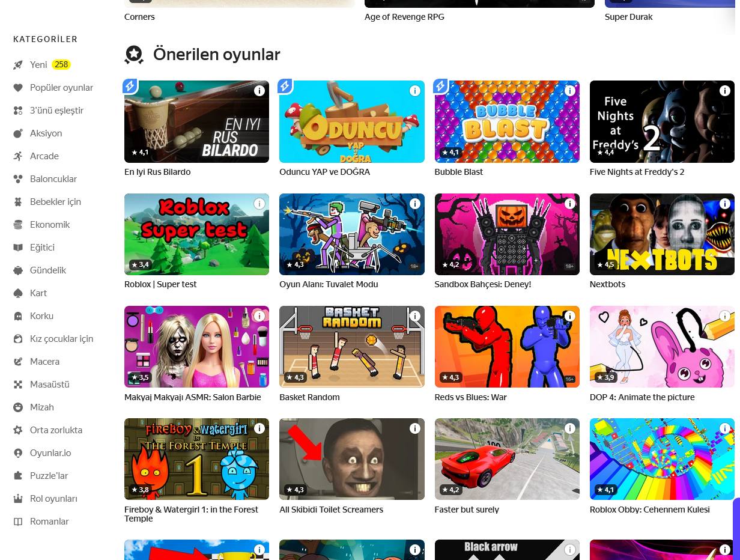
Task: Open Roblox Obby: Cehennem Kulesi thumbnail
Action: click(x=662, y=459)
